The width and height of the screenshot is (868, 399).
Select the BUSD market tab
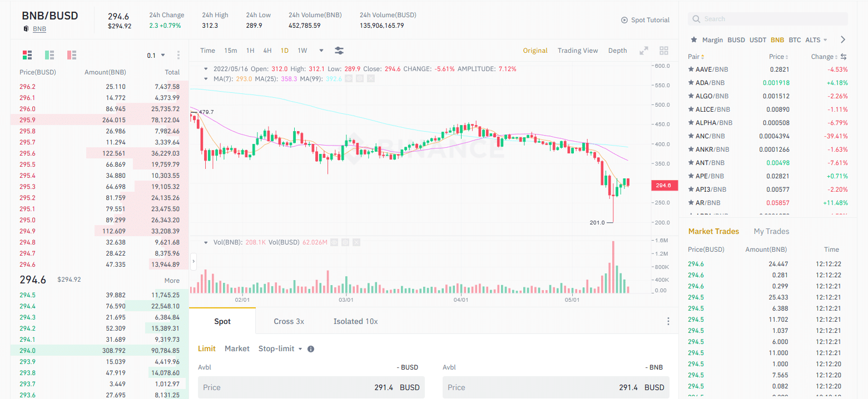pos(736,40)
